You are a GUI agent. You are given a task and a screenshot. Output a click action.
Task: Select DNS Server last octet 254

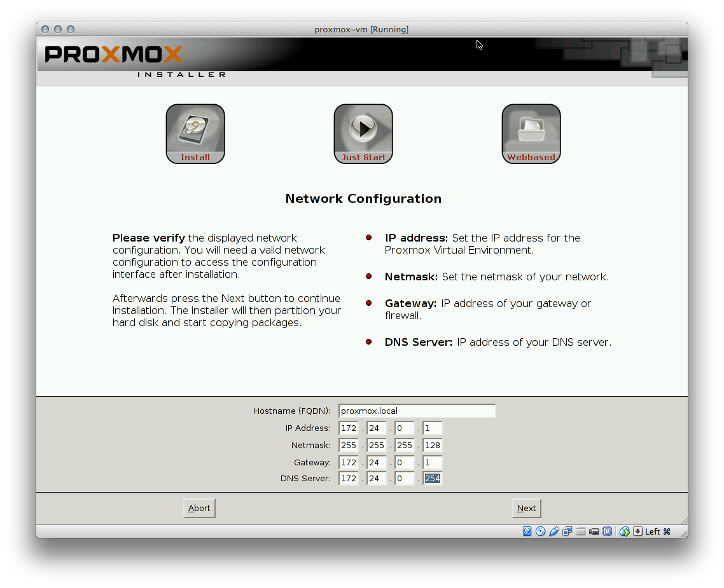433,479
